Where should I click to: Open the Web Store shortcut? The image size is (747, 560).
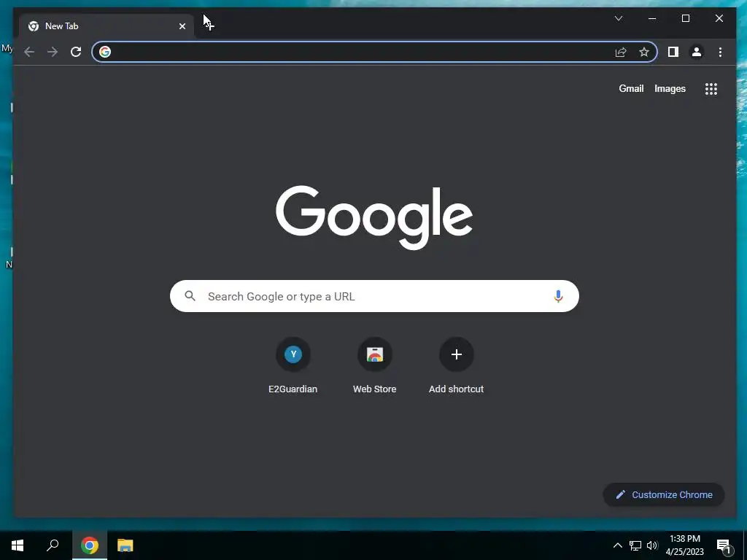[x=374, y=365]
